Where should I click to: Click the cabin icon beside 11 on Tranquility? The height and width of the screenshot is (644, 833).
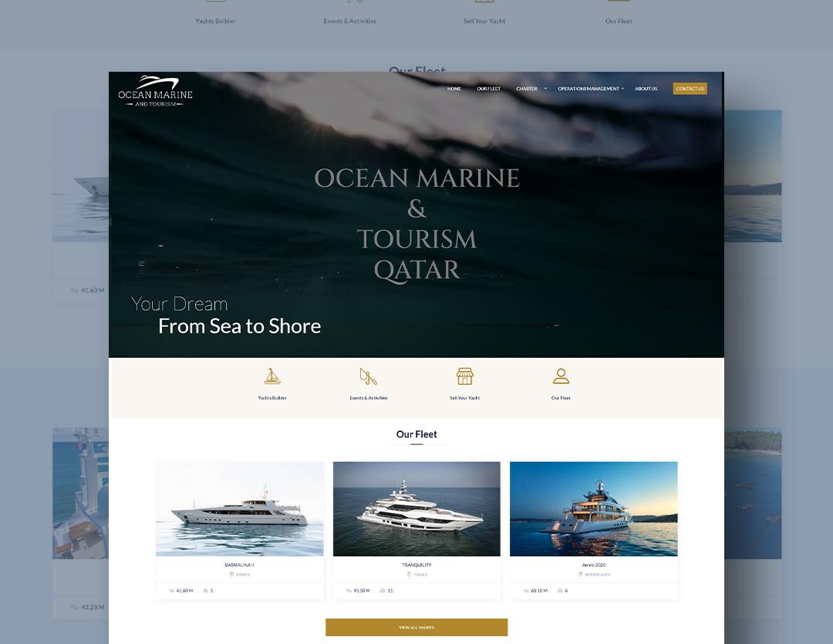383,591
